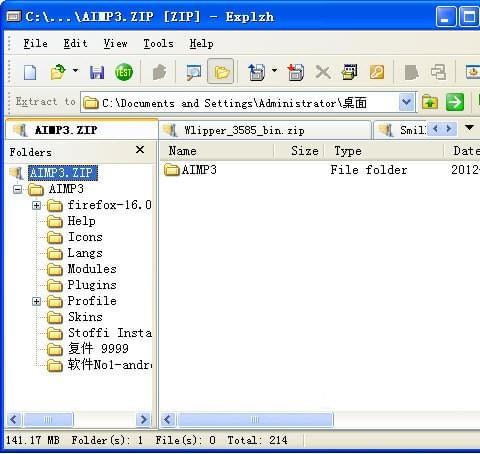Open the dropdown arrow next to Extract
Viewport: 480px width, 454px height.
274,71
